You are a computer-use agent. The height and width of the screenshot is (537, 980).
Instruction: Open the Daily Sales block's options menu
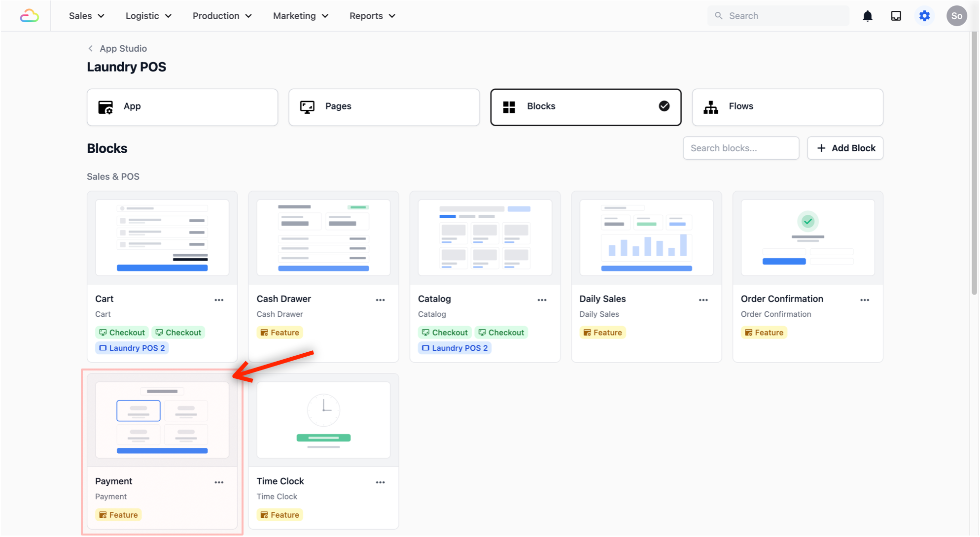pyautogui.click(x=703, y=300)
